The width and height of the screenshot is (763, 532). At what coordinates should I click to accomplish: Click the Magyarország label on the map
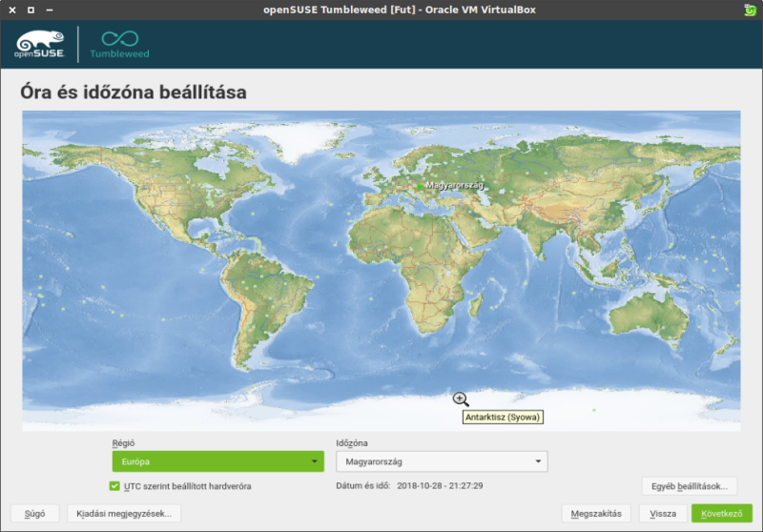tap(455, 185)
